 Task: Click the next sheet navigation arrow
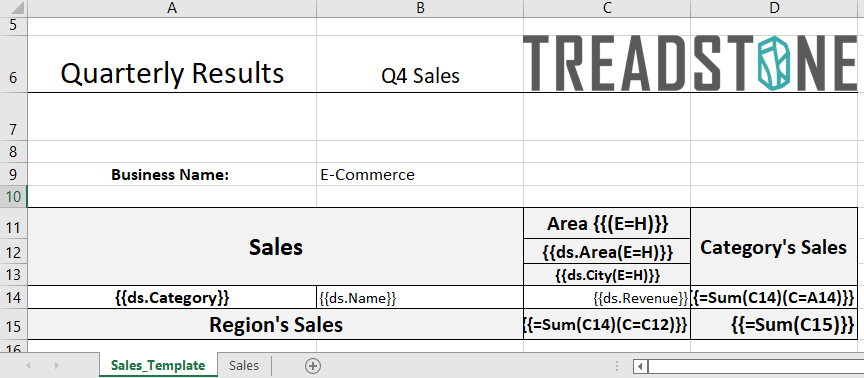[x=56, y=366]
